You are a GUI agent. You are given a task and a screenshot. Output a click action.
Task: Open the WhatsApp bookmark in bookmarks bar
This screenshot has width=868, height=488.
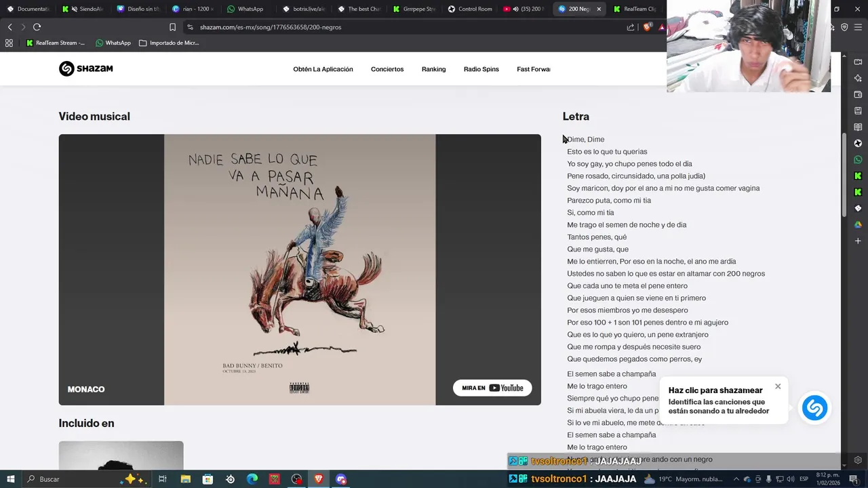point(113,43)
